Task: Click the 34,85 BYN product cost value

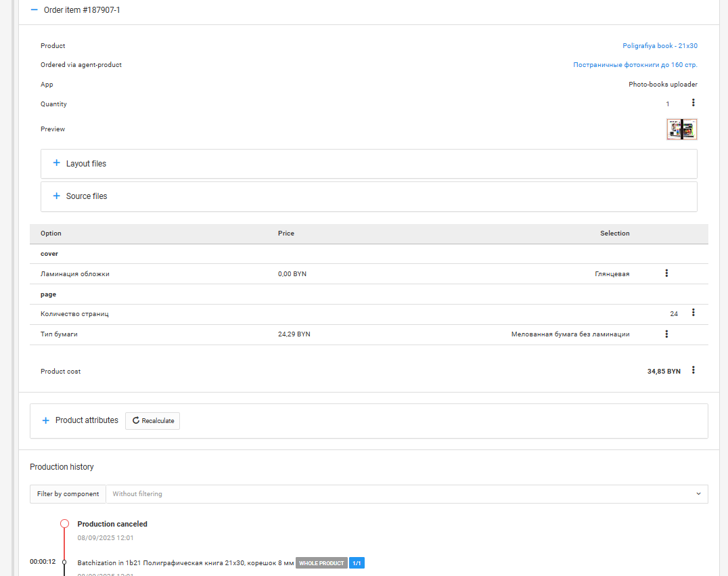Action: point(664,371)
